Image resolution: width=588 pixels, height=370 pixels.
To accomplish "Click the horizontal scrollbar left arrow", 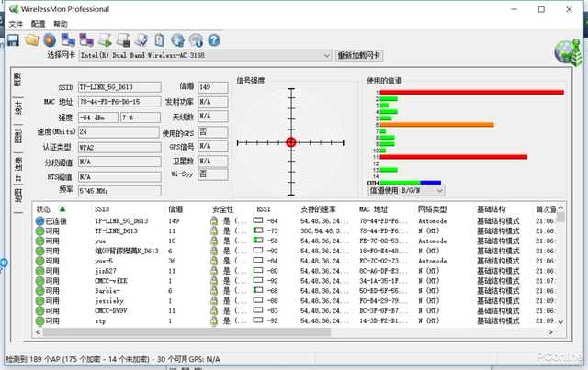I will pyautogui.click(x=38, y=332).
